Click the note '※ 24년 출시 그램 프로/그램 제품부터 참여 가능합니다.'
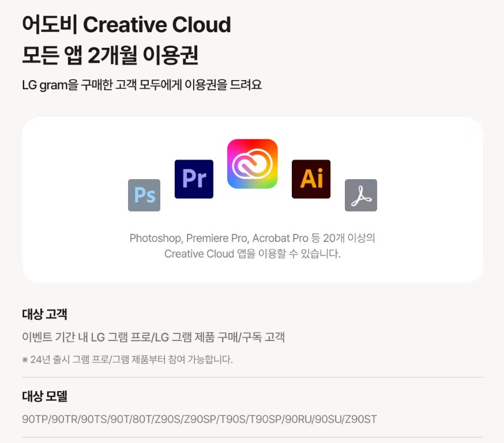 click(127, 359)
